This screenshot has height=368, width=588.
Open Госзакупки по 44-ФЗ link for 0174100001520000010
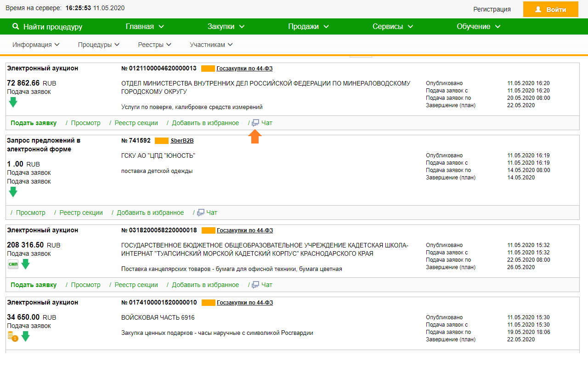point(245,303)
